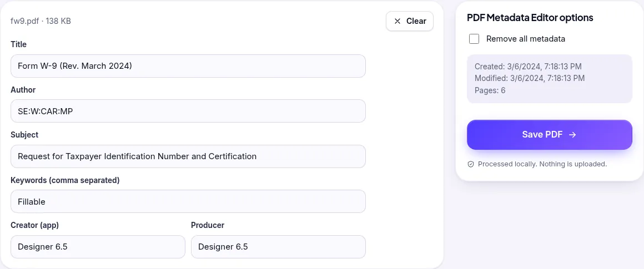This screenshot has height=269, width=644.
Task: Click the fw9.pdf · 138 KB file label
Action: pos(41,21)
